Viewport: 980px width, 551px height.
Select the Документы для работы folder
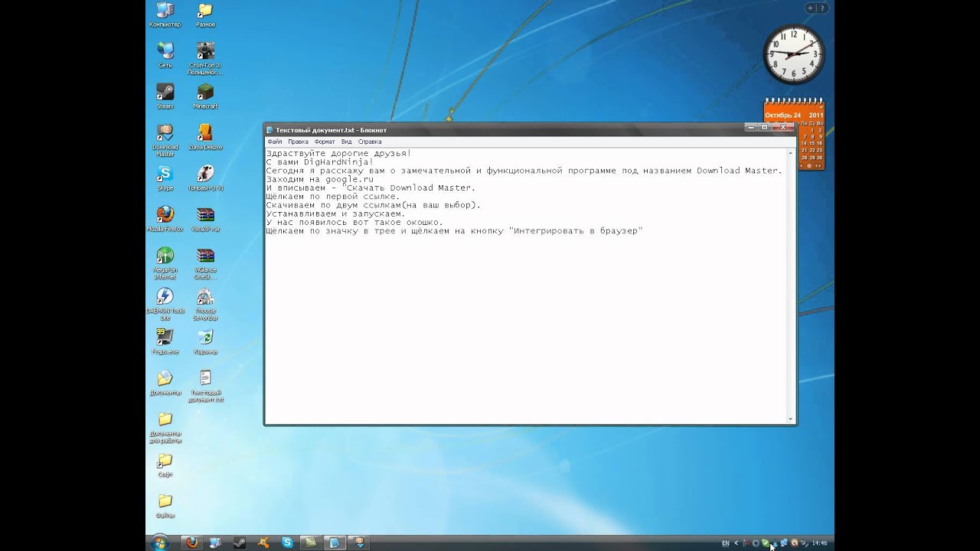[165, 427]
